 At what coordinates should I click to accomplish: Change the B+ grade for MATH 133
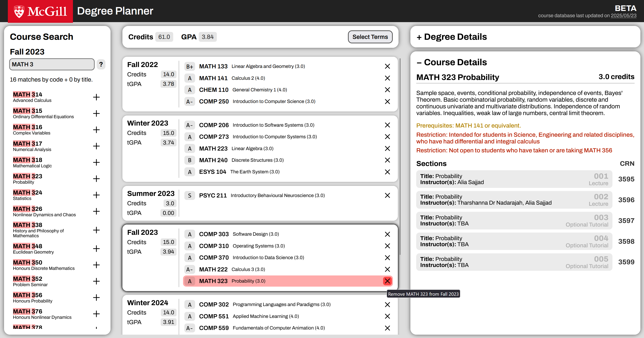[190, 66]
